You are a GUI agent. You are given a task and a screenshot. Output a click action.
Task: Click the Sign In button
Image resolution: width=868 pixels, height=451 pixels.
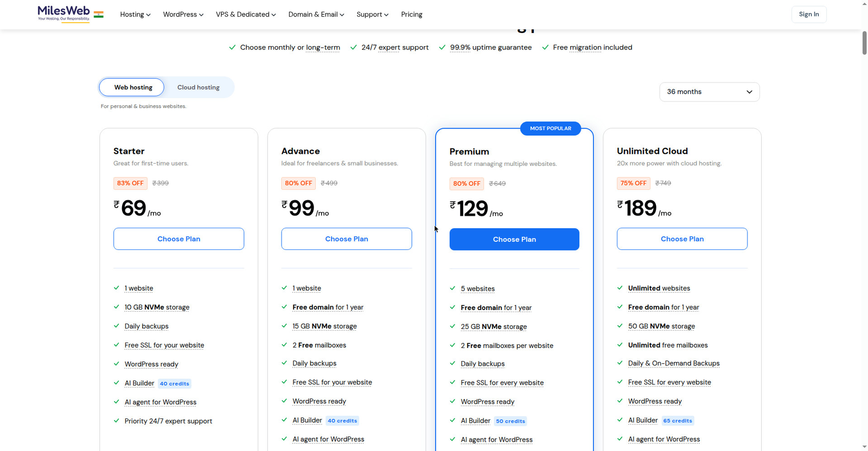point(809,15)
